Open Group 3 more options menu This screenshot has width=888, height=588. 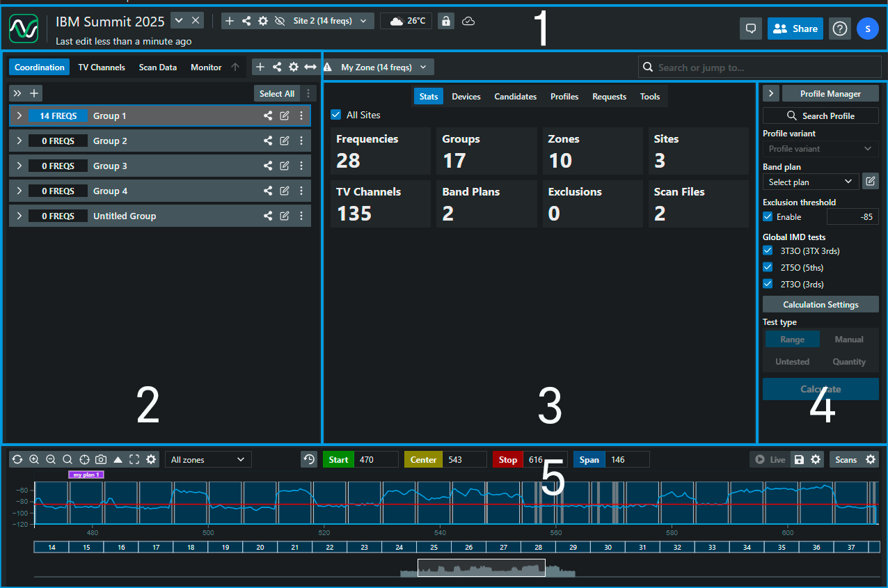301,166
